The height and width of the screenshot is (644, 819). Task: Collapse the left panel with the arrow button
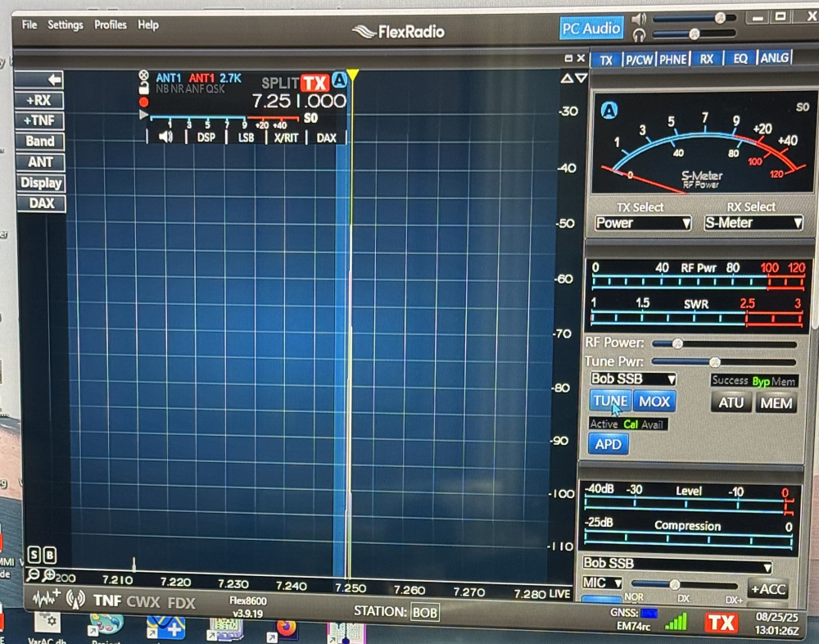pyautogui.click(x=39, y=79)
